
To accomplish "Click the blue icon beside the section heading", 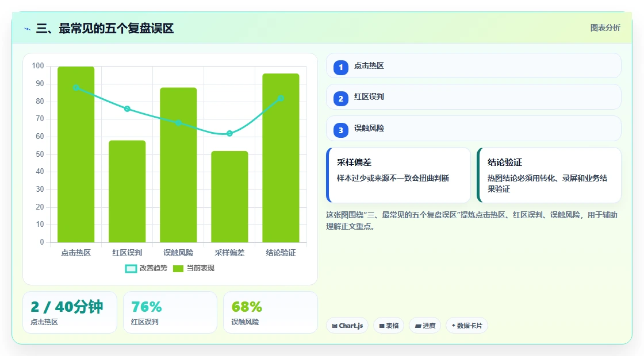I will click(27, 29).
